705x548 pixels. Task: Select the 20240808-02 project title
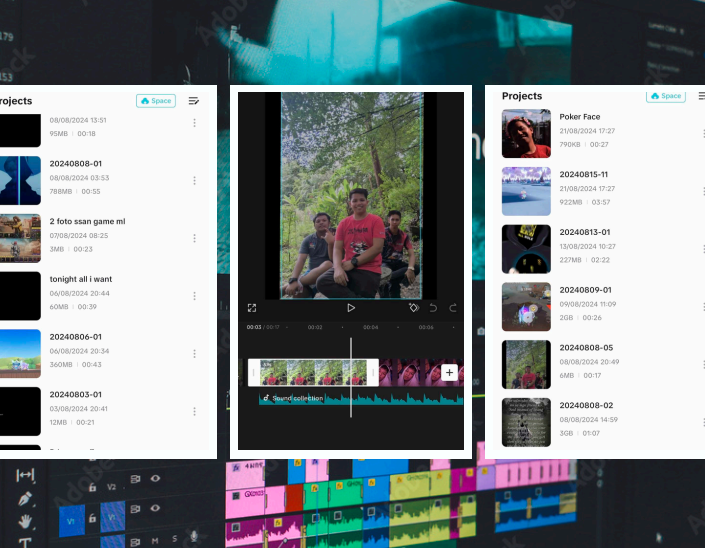586,405
